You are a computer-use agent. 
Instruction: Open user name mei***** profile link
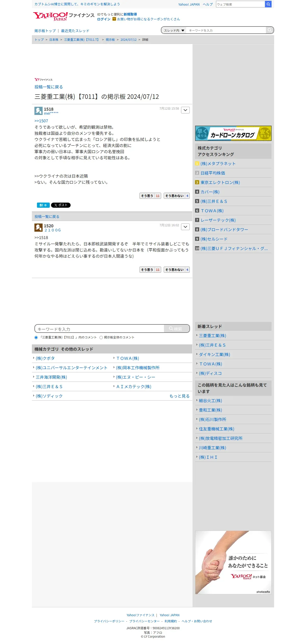51,113
